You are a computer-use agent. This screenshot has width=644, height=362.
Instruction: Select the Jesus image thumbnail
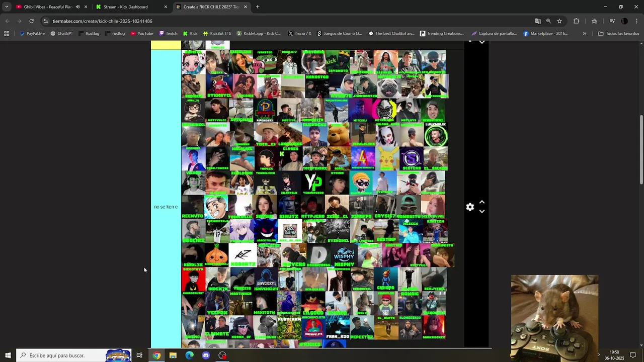(x=386, y=62)
